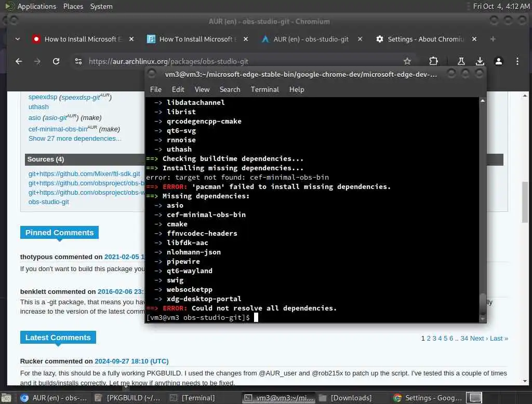Screen dimensions: 532x404
Task: Close the first How to Install Microsoft tab
Action: [x=131, y=39]
